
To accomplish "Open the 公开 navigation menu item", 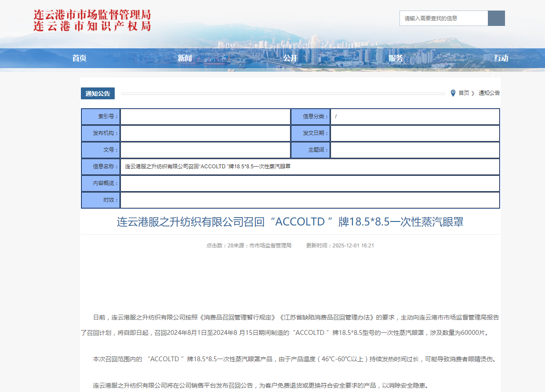I will pyautogui.click(x=290, y=58).
